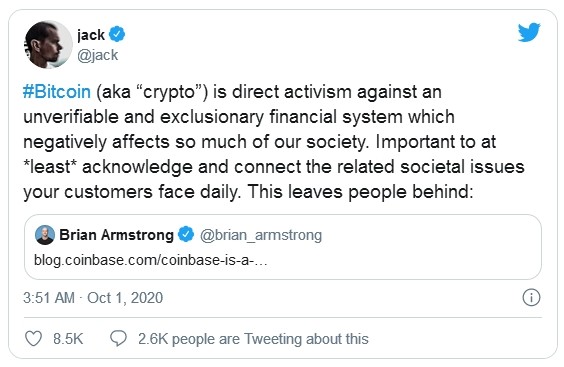
Task: Click the jack display name
Action: 91,35
